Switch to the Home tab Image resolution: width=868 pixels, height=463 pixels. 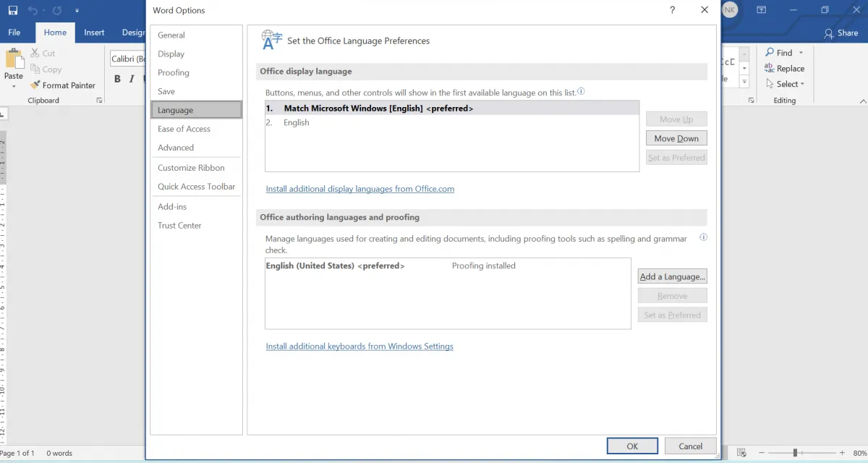(x=55, y=33)
